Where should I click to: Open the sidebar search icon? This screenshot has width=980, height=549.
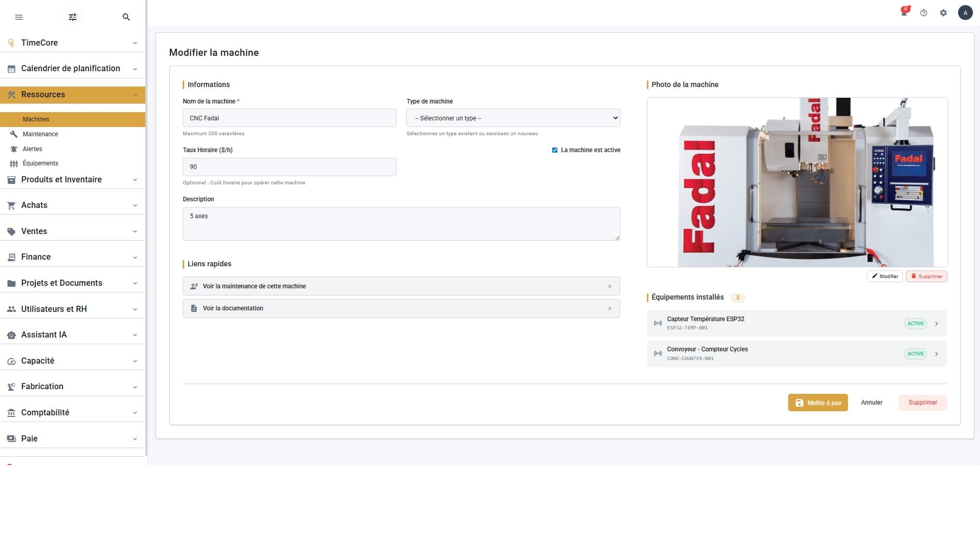click(126, 17)
